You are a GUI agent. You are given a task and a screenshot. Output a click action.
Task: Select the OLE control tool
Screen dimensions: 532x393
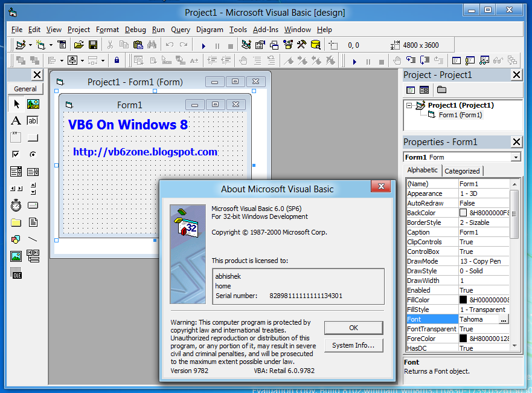[x=16, y=273]
